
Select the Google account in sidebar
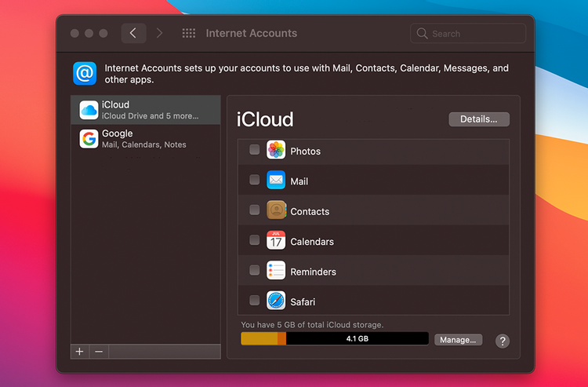(x=145, y=139)
